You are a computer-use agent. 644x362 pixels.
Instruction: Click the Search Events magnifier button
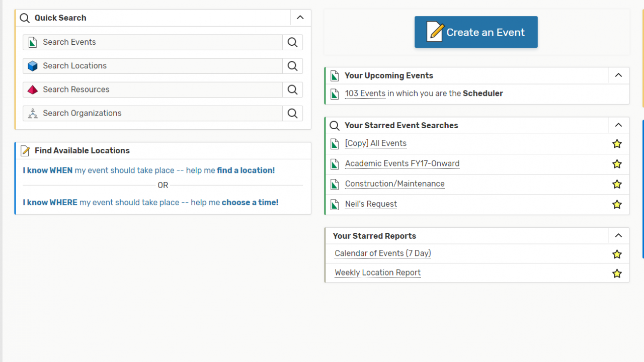tap(292, 42)
